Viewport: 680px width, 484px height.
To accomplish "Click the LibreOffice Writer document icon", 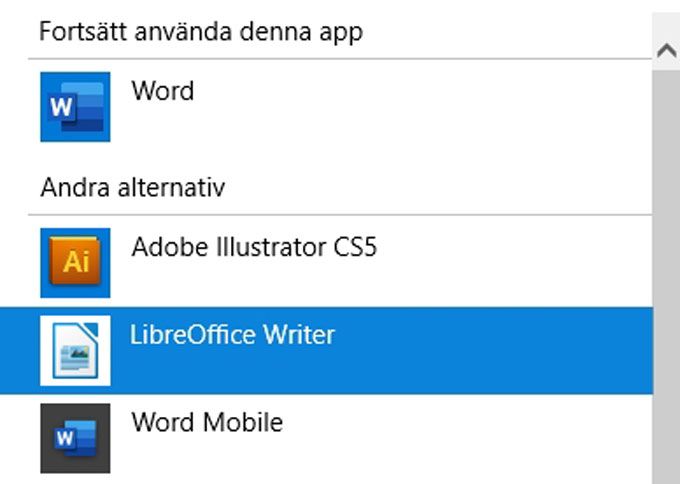I will 75,350.
